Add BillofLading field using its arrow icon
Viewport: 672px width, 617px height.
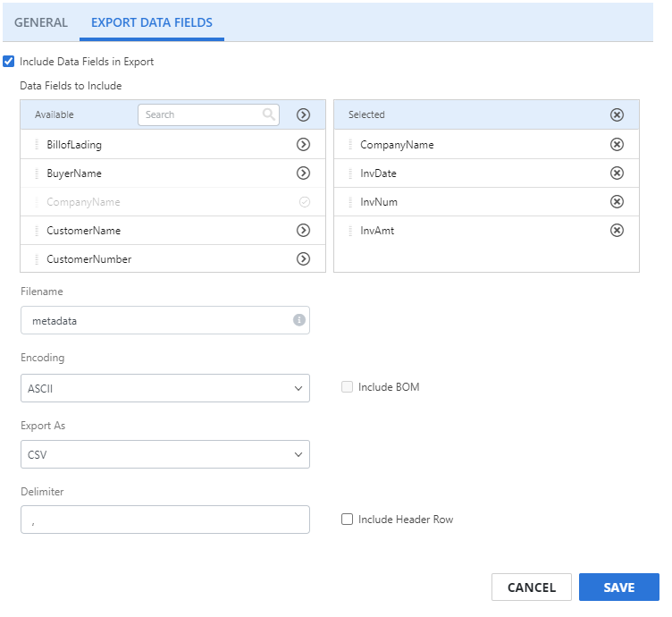(x=303, y=145)
